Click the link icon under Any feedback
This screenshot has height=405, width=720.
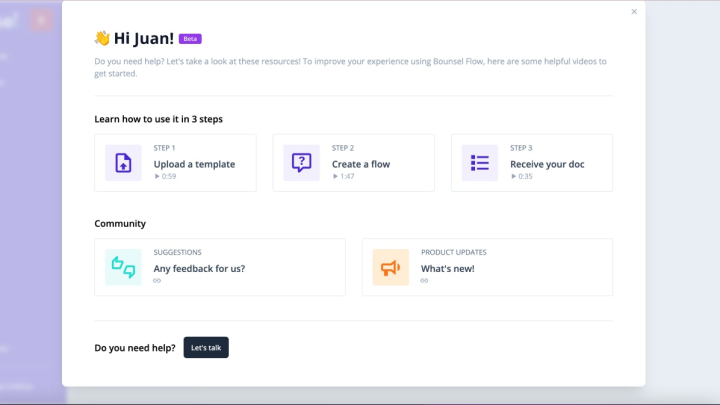[157, 281]
